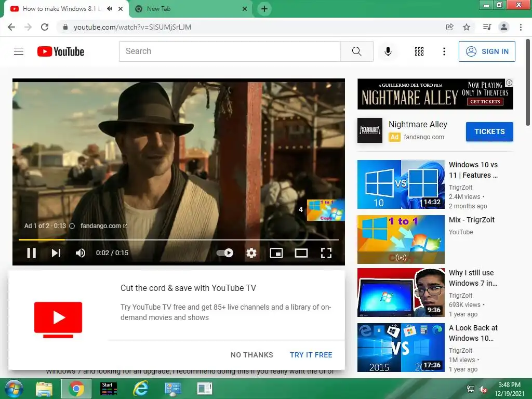Open the banner ad info icon
Viewport: 532px width, 399px height.
click(509, 83)
